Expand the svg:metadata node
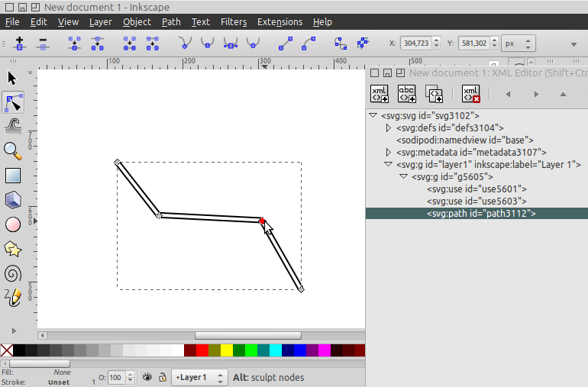 389,152
